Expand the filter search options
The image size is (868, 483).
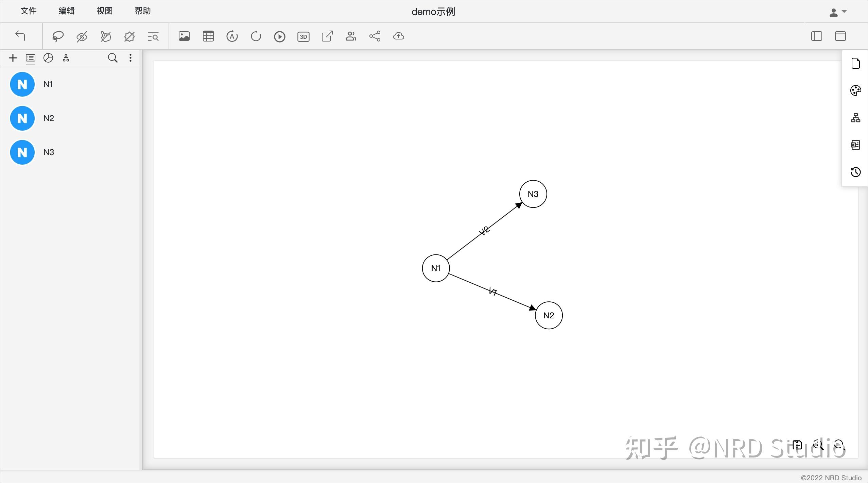pos(153,36)
